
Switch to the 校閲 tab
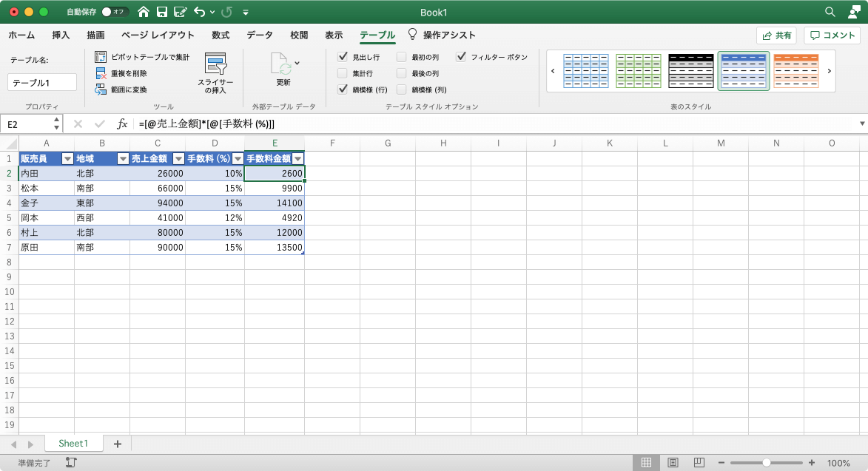pos(299,35)
